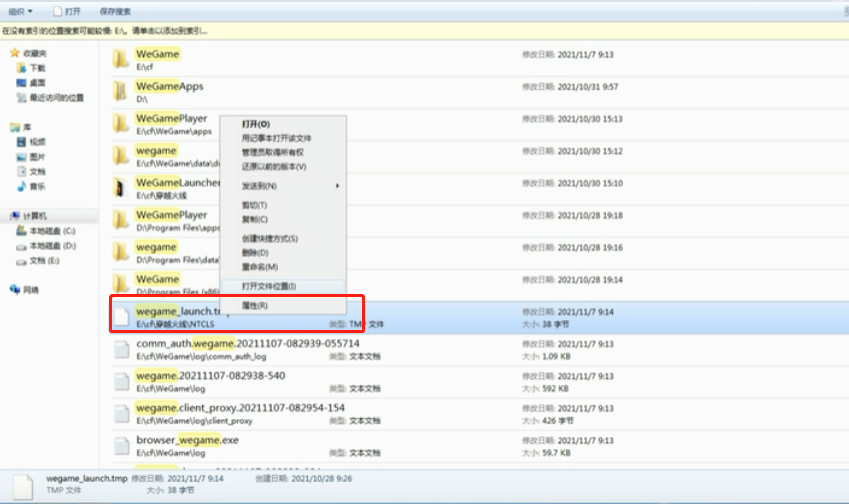Viewport: 849px width, 504px height.
Task: Click the yellow index warning info bar
Action: click(424, 31)
